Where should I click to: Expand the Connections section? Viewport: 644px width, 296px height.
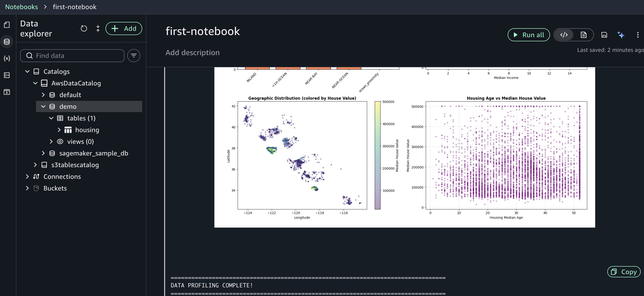(27, 176)
